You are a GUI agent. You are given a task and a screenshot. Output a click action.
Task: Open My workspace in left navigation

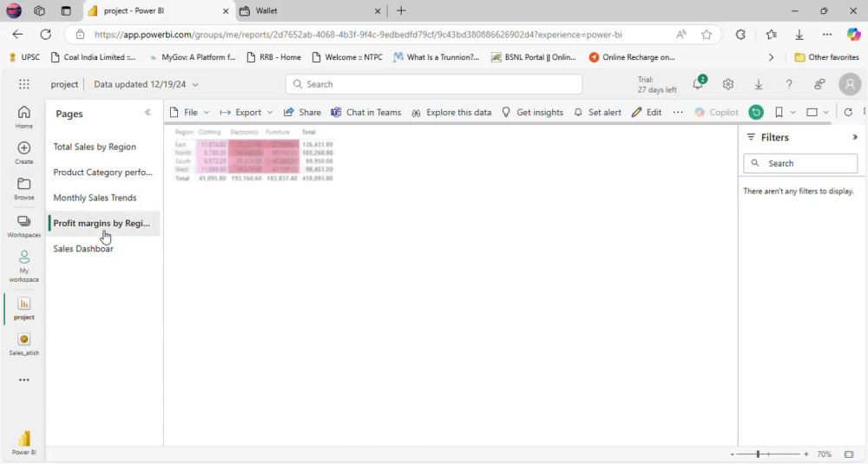pos(23,266)
